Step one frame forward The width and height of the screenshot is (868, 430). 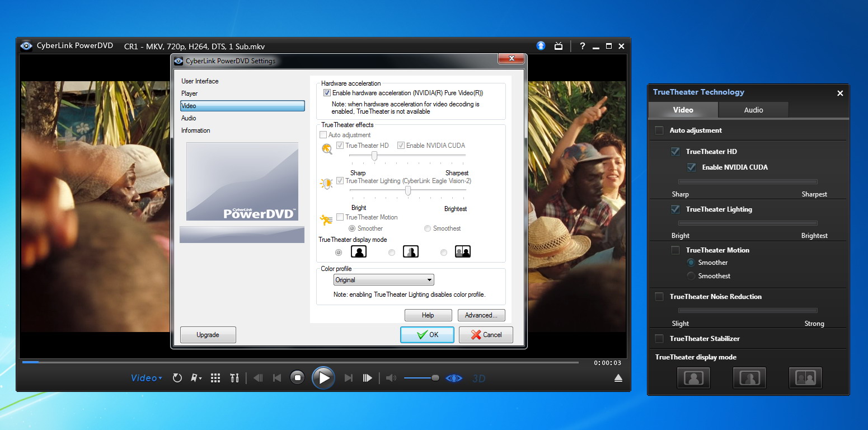point(367,378)
